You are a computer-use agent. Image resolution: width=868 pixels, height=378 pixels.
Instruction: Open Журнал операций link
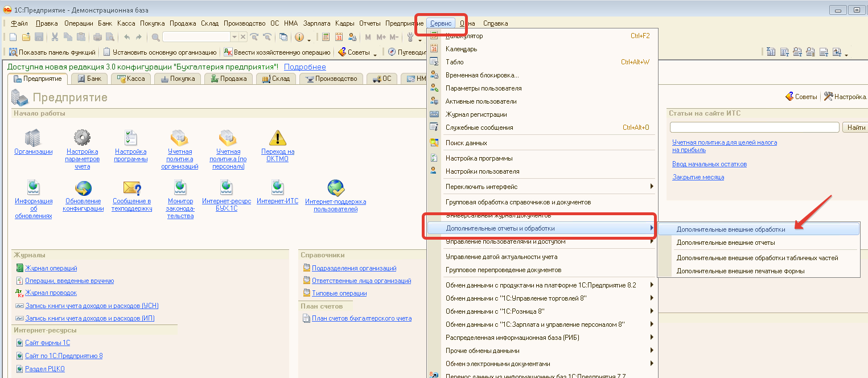click(51, 268)
